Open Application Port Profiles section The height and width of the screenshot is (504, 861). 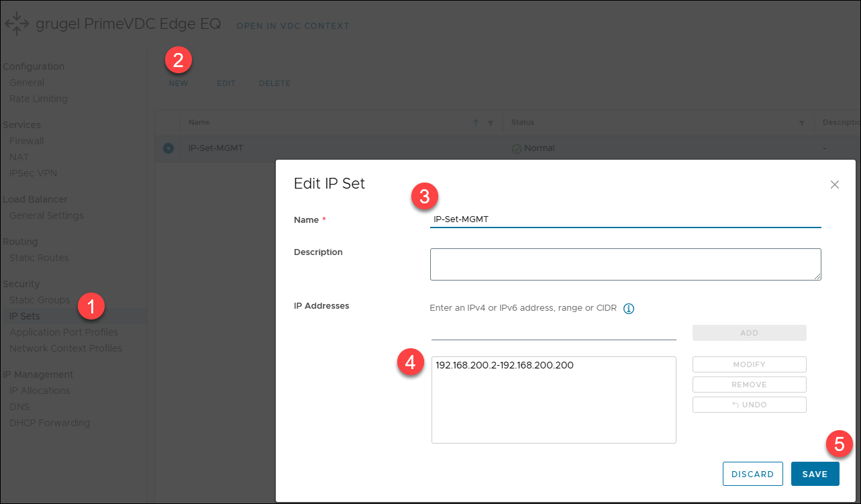pyautogui.click(x=63, y=332)
